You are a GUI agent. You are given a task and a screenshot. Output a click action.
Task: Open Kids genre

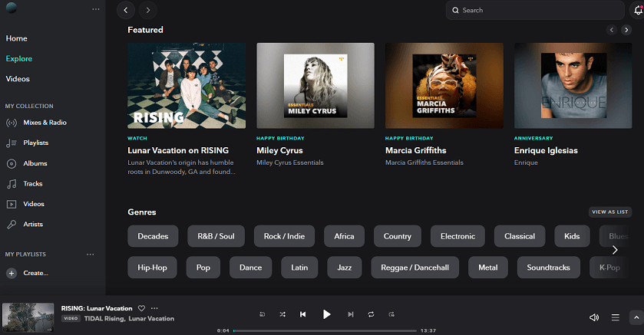572,236
